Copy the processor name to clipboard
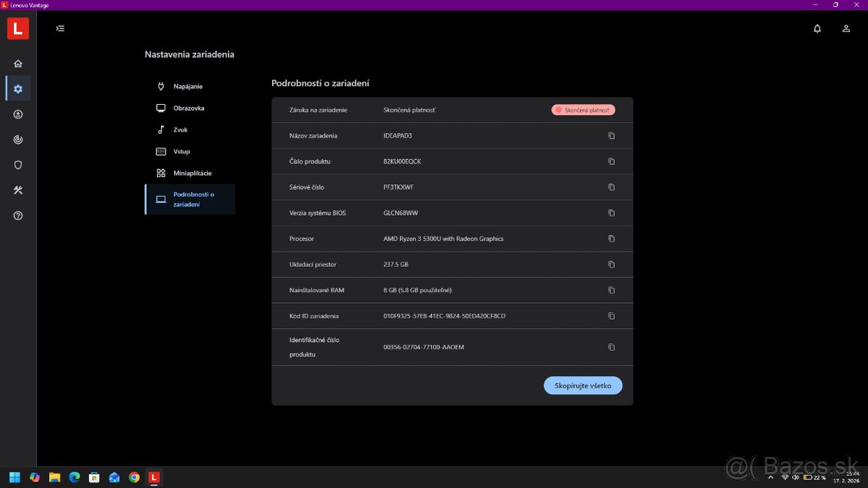Screen dimensions: 868x488 tap(611, 239)
